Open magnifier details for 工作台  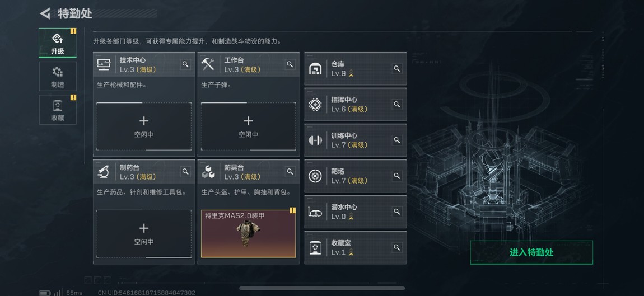click(290, 64)
